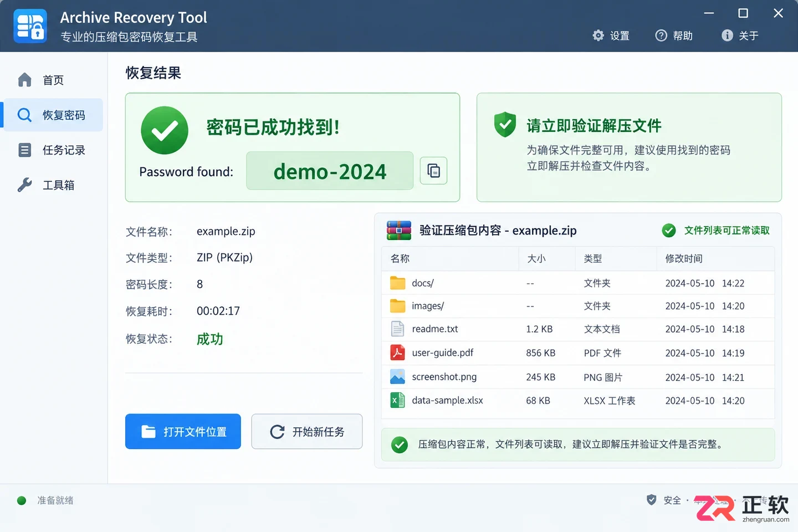Click the green 成功 status text

[x=210, y=339]
